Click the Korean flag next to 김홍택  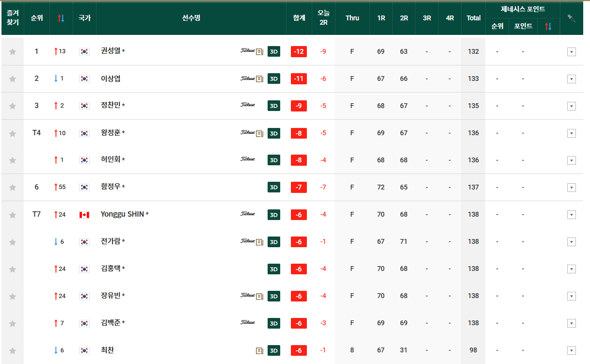click(x=84, y=269)
